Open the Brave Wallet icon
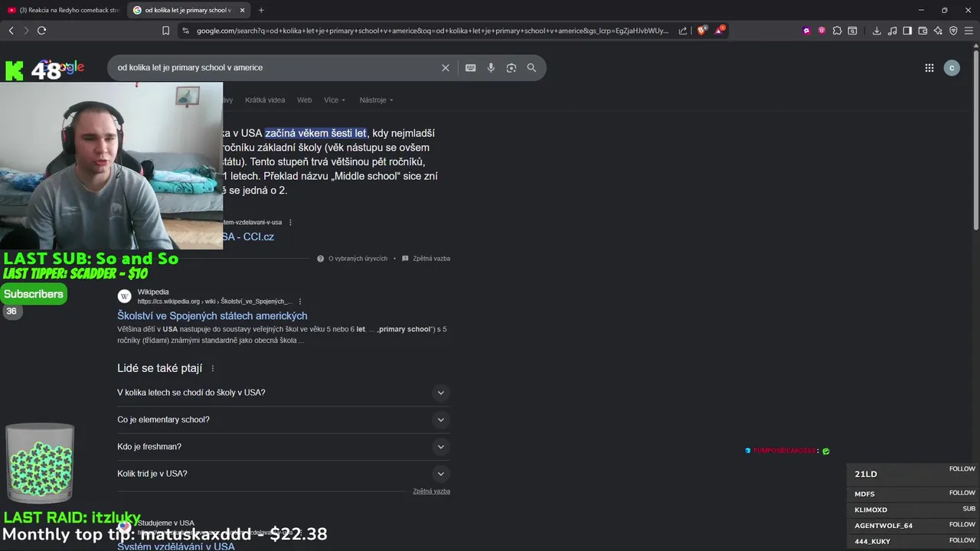This screenshot has height=551, width=980. pos(923,31)
